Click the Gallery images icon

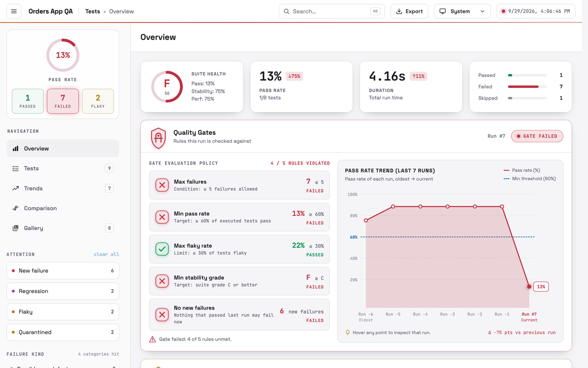tap(16, 228)
